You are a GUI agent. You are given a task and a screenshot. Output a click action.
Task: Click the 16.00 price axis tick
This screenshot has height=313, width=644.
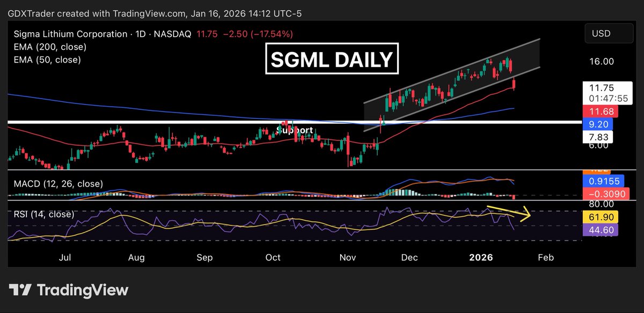[602, 62]
